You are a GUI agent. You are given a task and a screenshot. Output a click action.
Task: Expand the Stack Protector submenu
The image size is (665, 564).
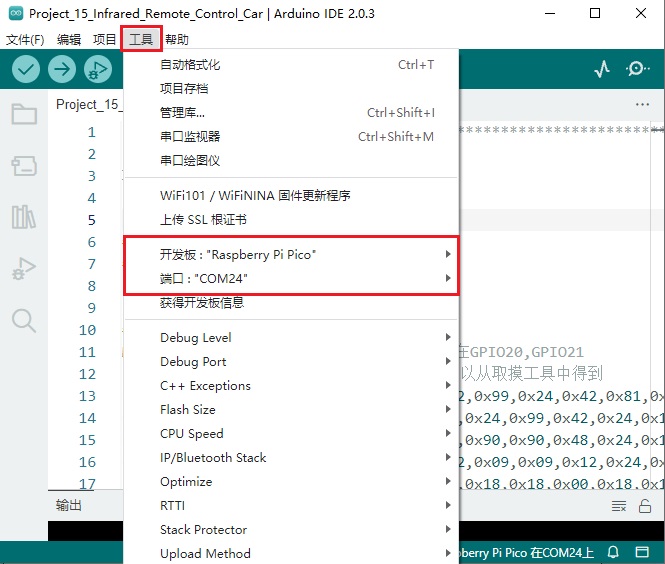pyautogui.click(x=291, y=530)
